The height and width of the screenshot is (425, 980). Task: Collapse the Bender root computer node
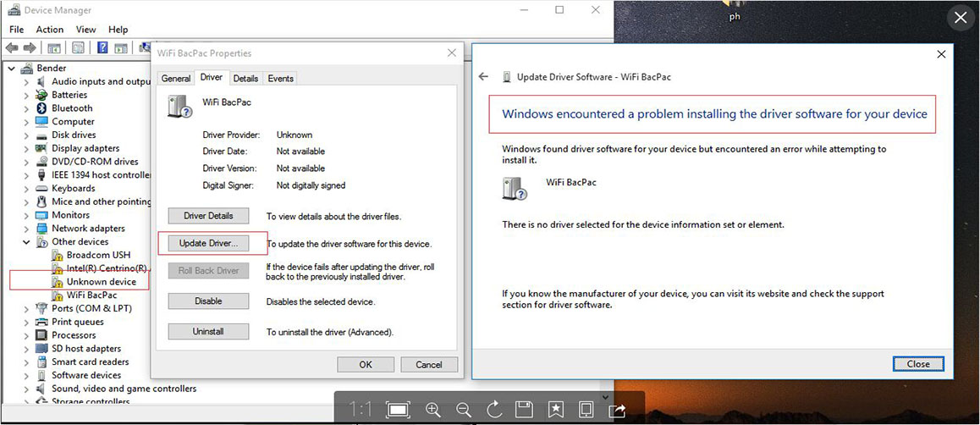(x=12, y=69)
